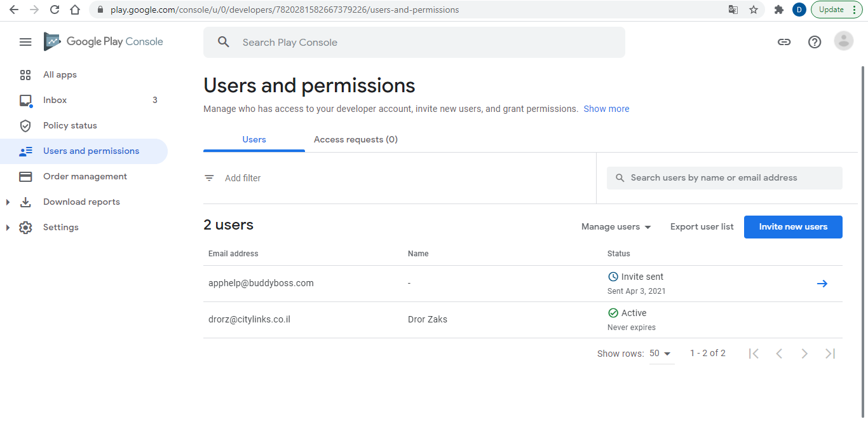Click the Google Play Console logo
Viewport: 868px width, 421px height.
104,42
